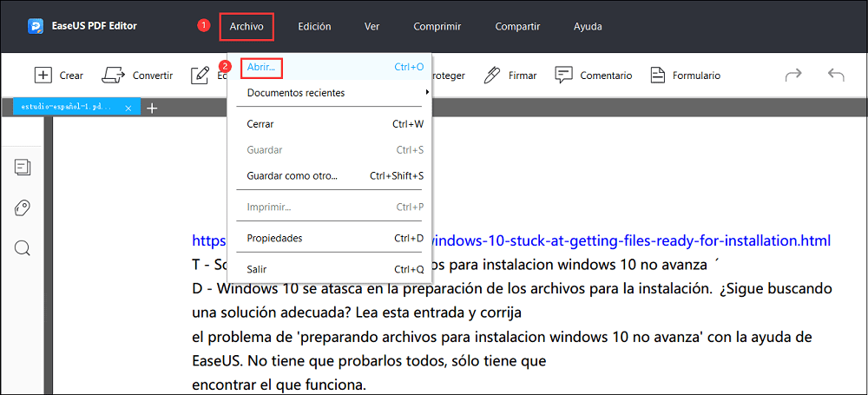Click the Firmar toolbar label
This screenshot has height=395, width=868.
point(523,76)
